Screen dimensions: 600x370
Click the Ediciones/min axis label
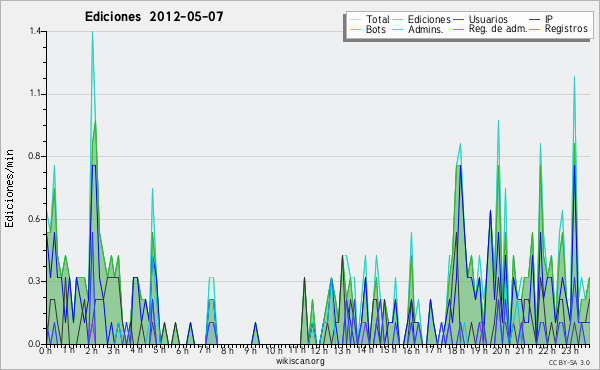(x=9, y=188)
